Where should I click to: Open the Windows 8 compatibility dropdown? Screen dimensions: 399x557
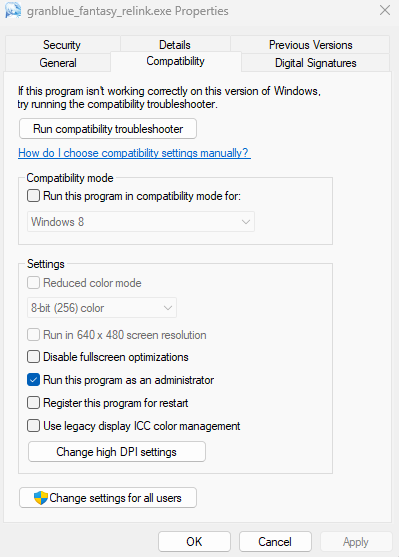coord(141,222)
